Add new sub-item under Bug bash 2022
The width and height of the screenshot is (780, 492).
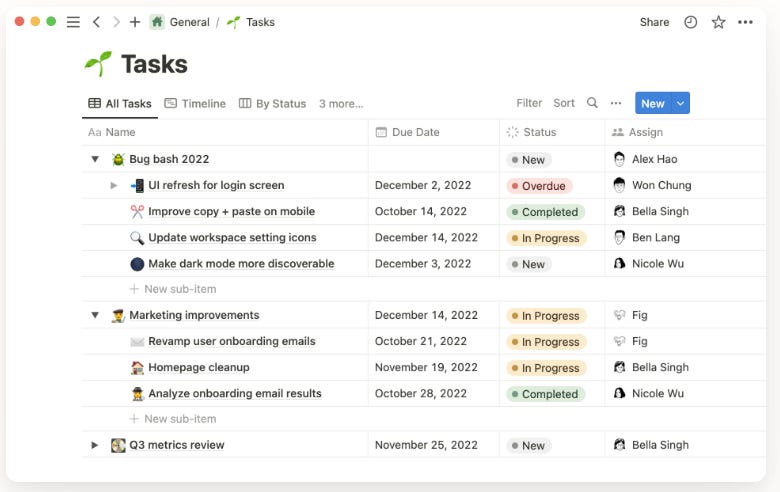coord(173,289)
